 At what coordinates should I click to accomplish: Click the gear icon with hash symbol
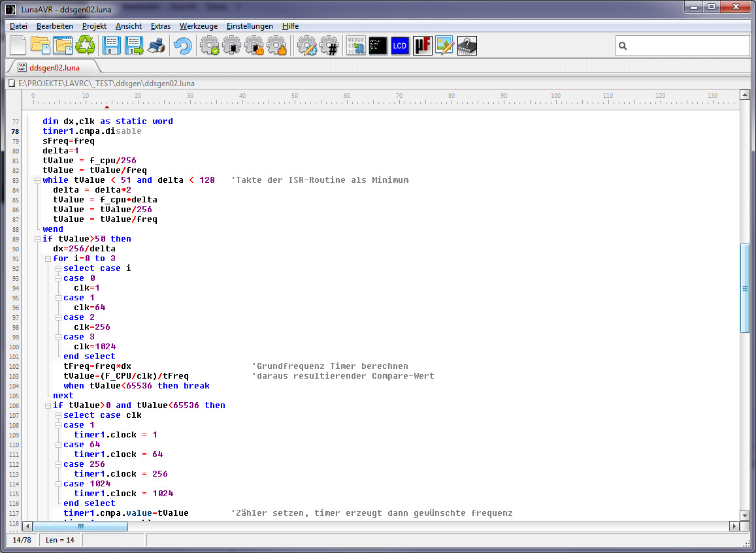point(329,46)
